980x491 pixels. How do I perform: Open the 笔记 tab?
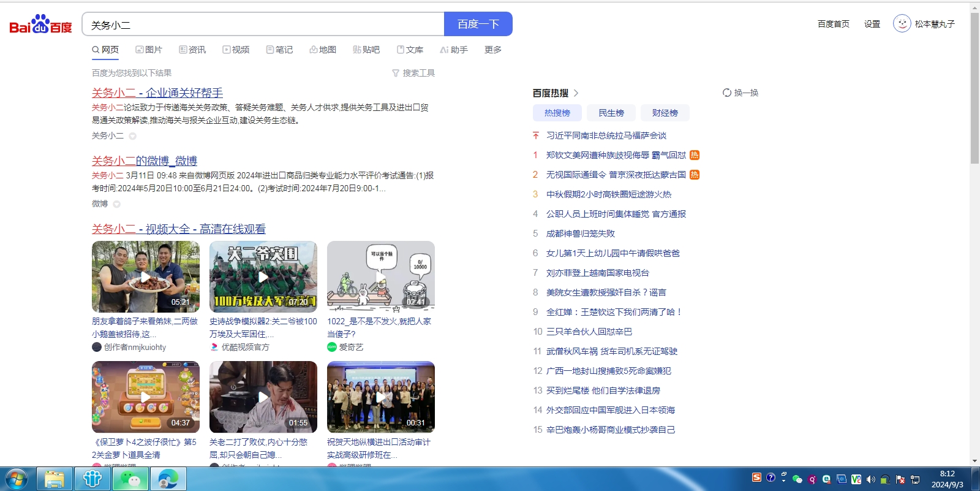(x=279, y=50)
